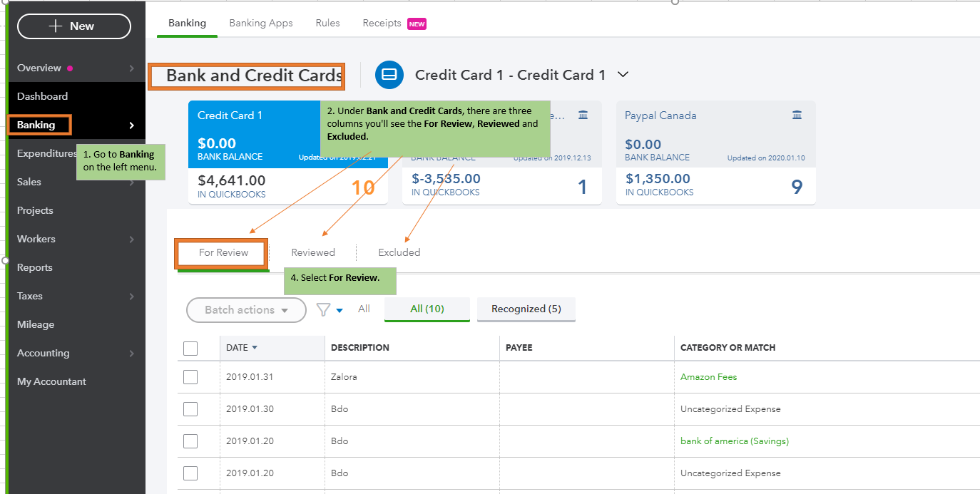Click the blue credit card account icon
The image size is (980, 494).
click(389, 75)
